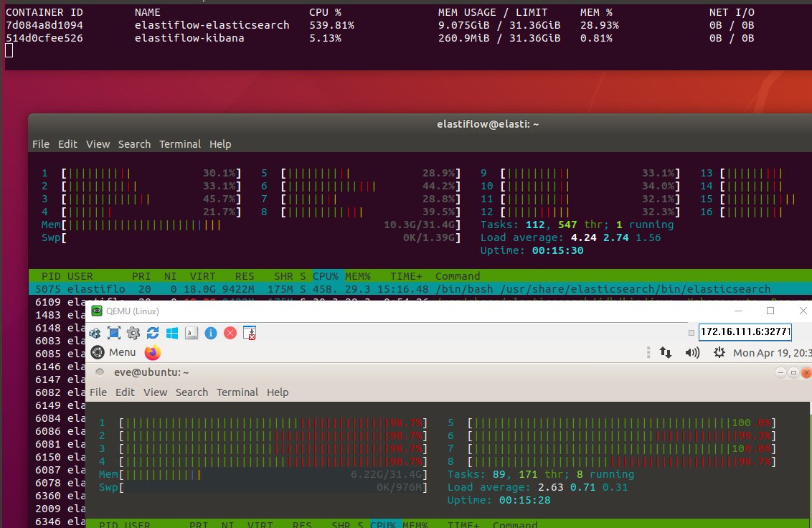This screenshot has width=812, height=528.
Task: Open the Terminal menu in eve@ubuntu window
Action: click(x=237, y=392)
